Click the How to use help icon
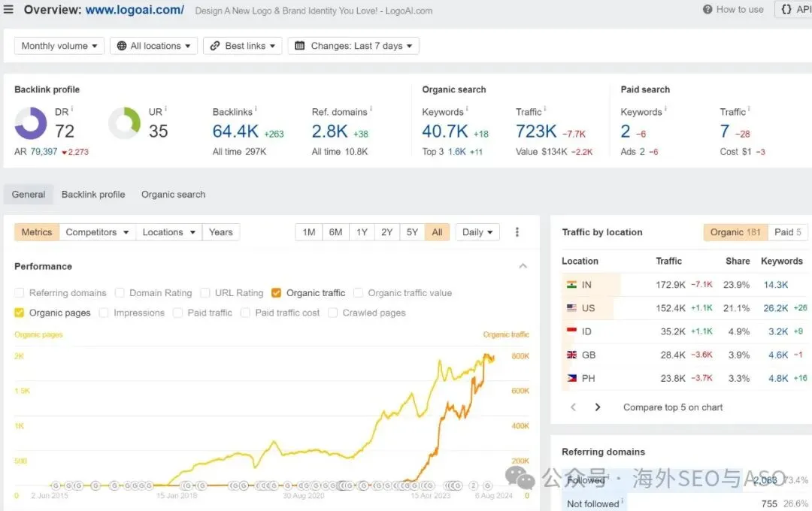 pyautogui.click(x=707, y=9)
